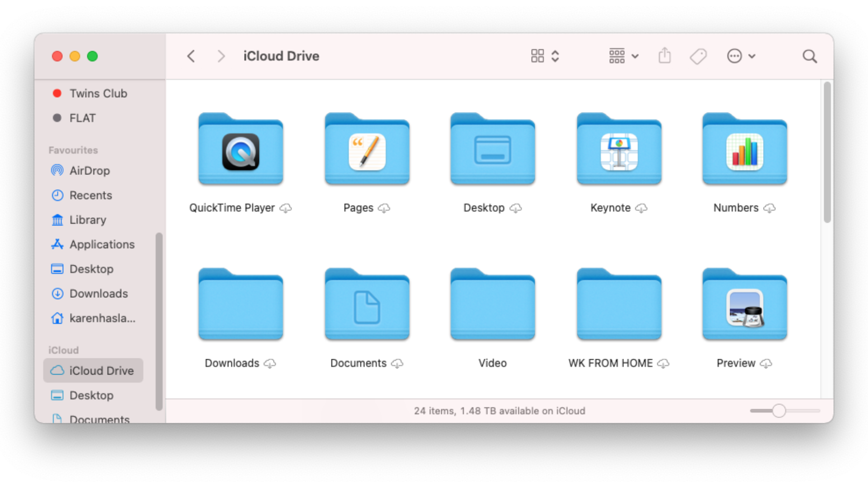Open the WK FROM HOME folder
The width and height of the screenshot is (868, 488).
click(x=618, y=303)
